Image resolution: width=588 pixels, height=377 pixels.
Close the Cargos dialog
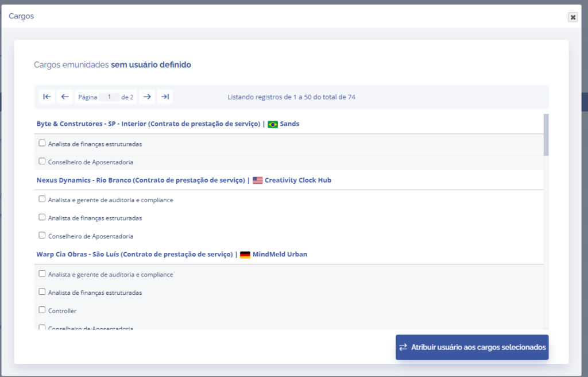(572, 17)
